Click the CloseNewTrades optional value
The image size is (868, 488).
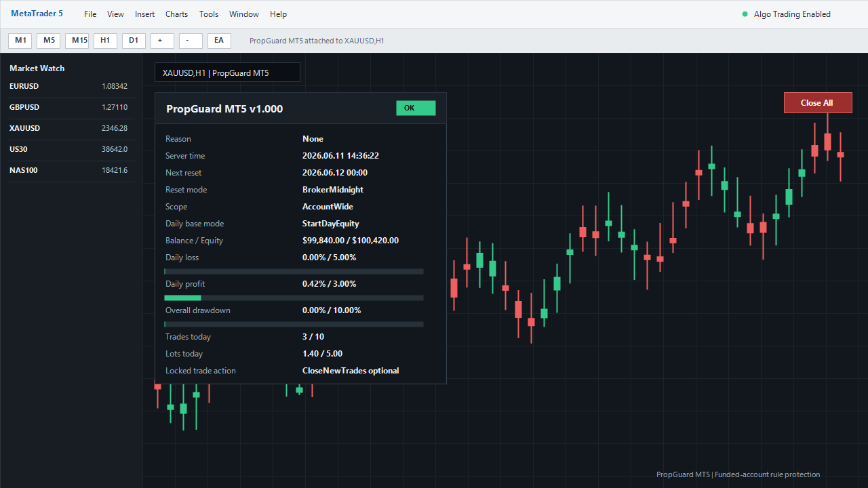pos(351,371)
